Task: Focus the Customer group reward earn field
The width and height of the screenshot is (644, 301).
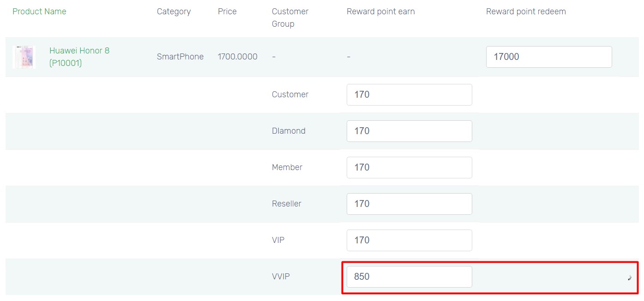Action: (x=409, y=94)
